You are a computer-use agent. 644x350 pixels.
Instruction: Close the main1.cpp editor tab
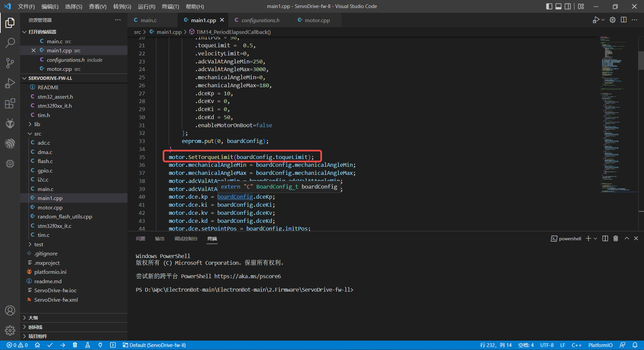click(x=222, y=20)
